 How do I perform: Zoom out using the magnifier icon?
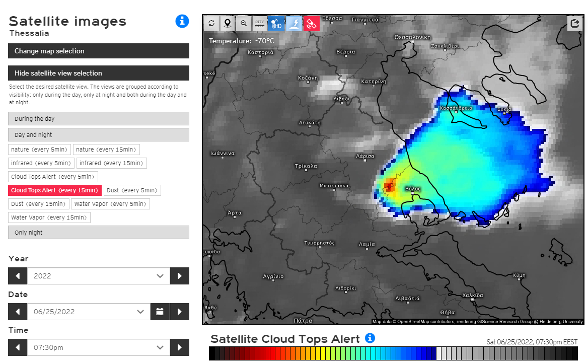coord(244,23)
